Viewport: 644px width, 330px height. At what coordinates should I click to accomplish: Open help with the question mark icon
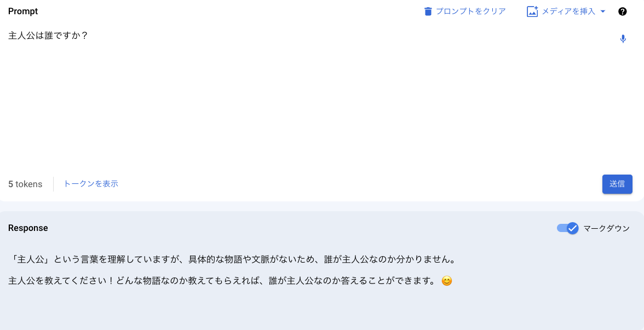click(x=623, y=11)
